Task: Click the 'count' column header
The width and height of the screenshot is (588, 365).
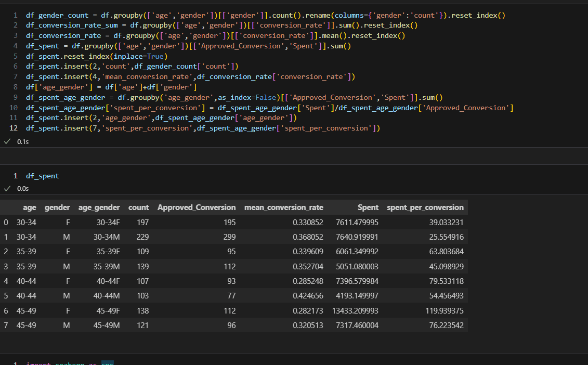Action: [138, 207]
